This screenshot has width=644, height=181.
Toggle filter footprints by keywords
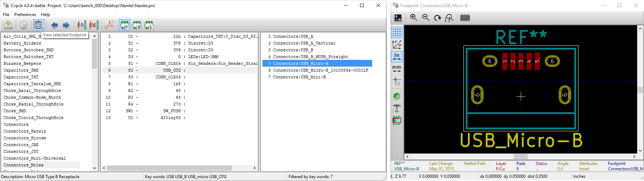pos(125,25)
